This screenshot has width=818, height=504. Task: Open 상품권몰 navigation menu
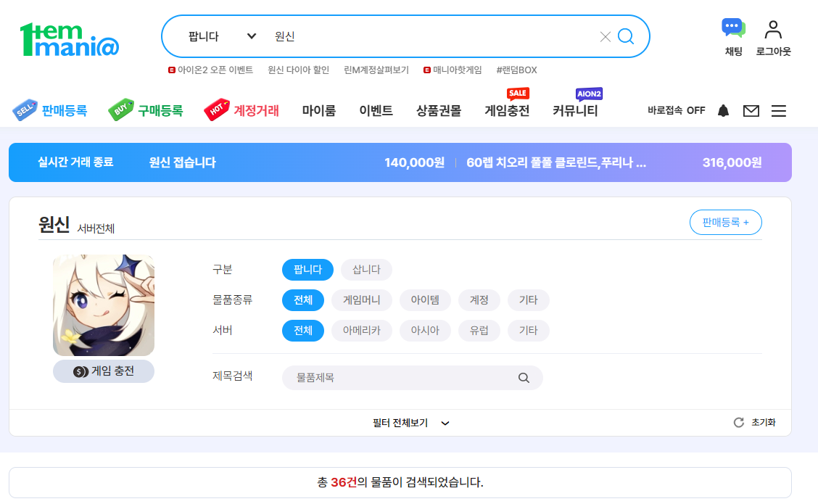click(438, 111)
